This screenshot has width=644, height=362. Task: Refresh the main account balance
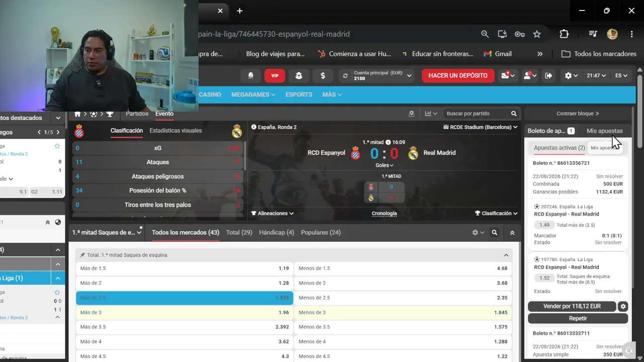[345, 76]
